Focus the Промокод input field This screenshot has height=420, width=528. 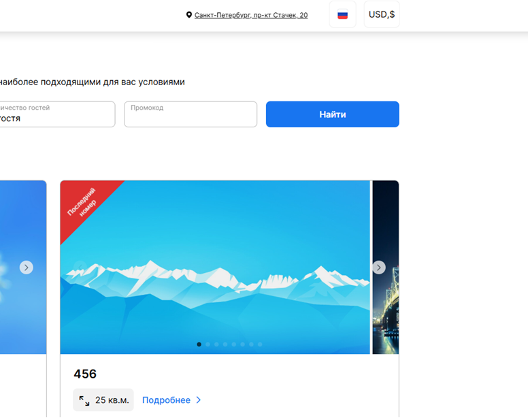pos(191,114)
